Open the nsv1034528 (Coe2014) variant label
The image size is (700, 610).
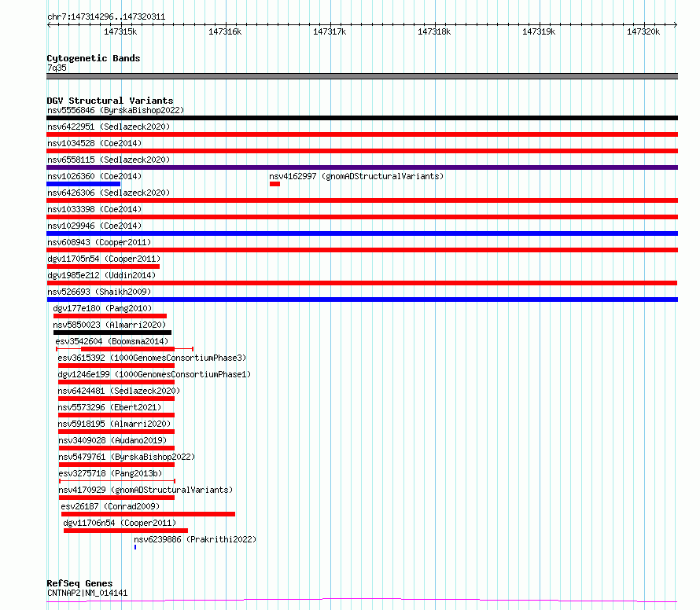point(94,143)
